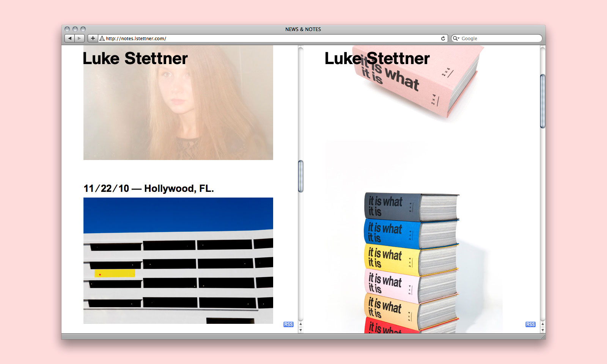607x364 pixels.
Task: Open the Google search magnifier dropdown
Action: pyautogui.click(x=456, y=38)
